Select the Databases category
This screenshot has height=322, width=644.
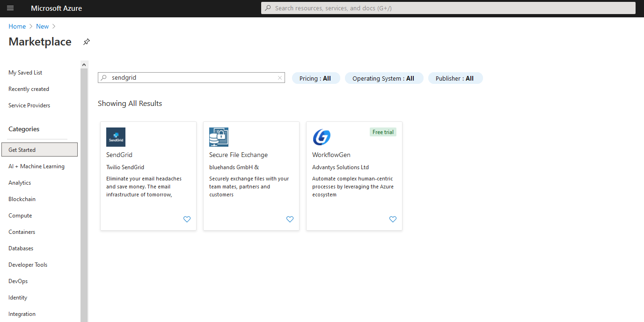pyautogui.click(x=21, y=248)
